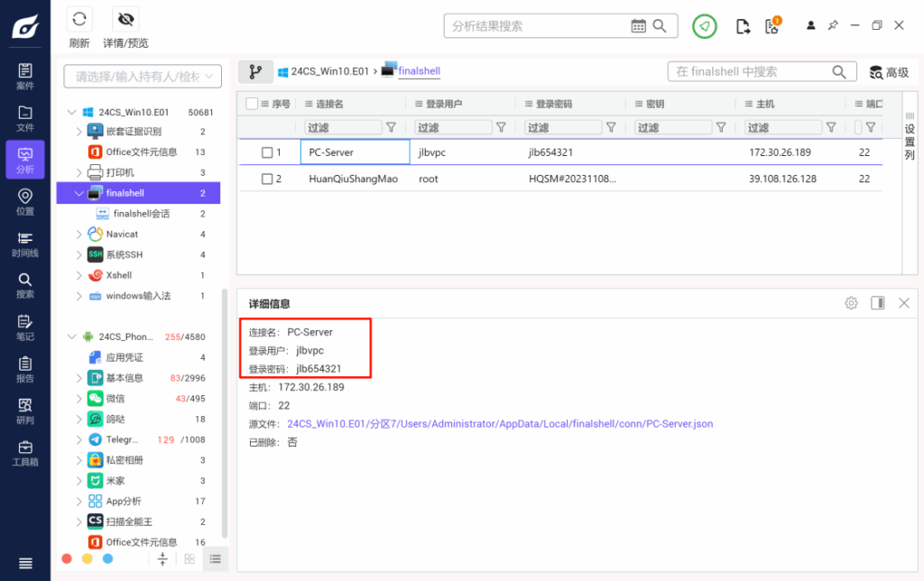The width and height of the screenshot is (924, 581).
Task: Toggle the details/preview (详情/预览) eye icon
Action: click(x=125, y=20)
